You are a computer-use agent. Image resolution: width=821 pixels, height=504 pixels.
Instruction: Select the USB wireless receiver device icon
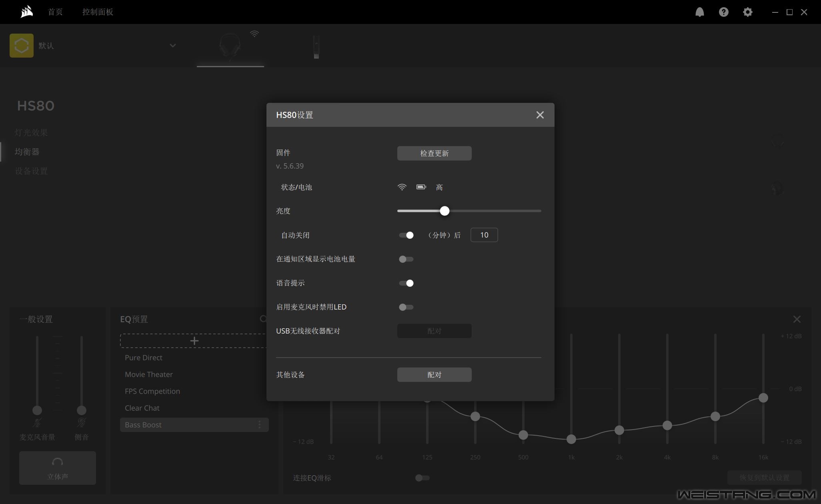(x=316, y=47)
